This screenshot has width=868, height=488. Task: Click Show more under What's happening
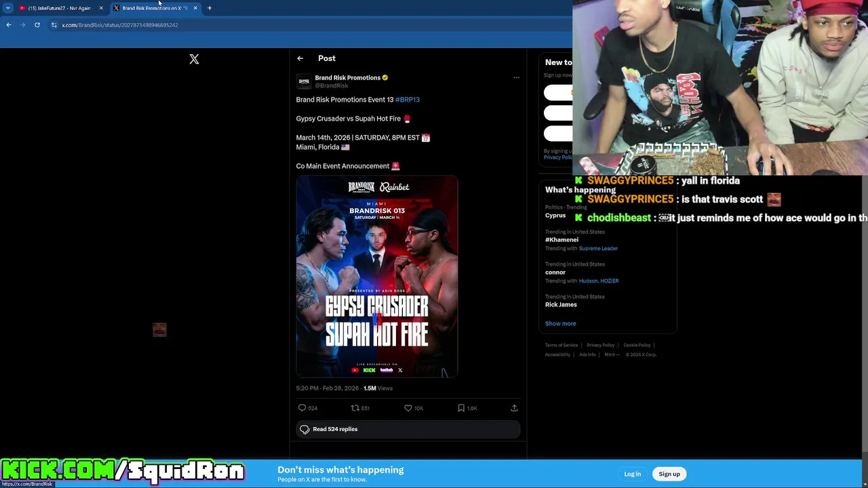(560, 323)
